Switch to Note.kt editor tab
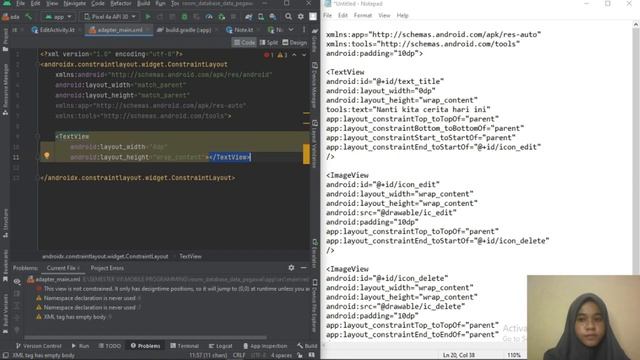Image resolution: width=640 pixels, height=360 pixels. 240,30
